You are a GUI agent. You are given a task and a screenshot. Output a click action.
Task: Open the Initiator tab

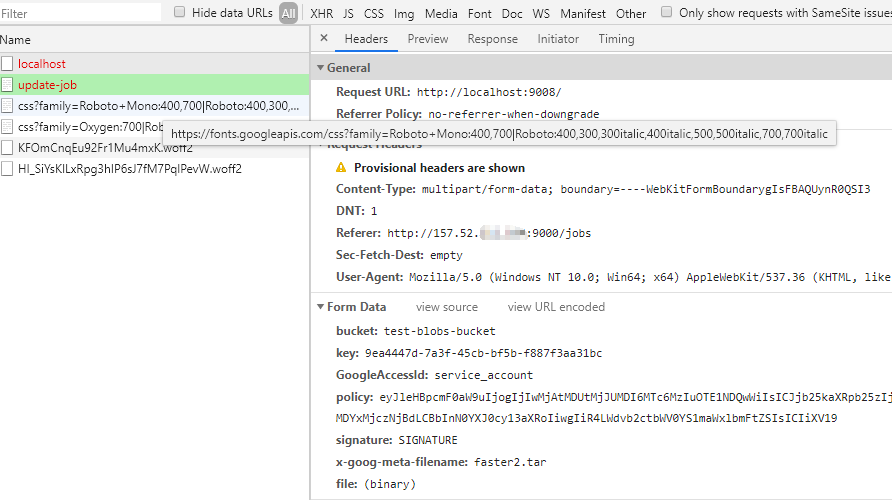tap(558, 39)
